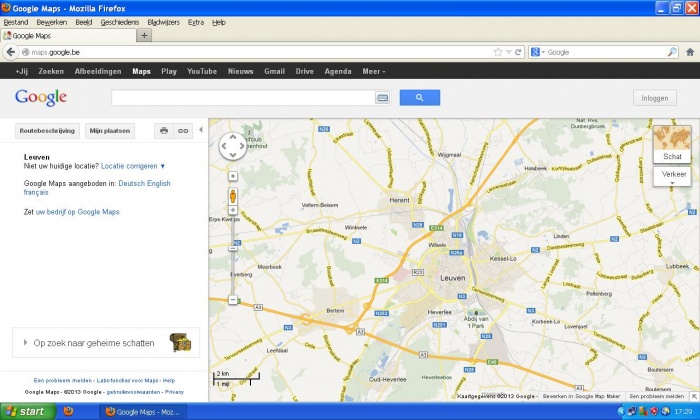Click 'Een probleem melden' footer link
Screen dimensions: 700x420
click(x=62, y=380)
